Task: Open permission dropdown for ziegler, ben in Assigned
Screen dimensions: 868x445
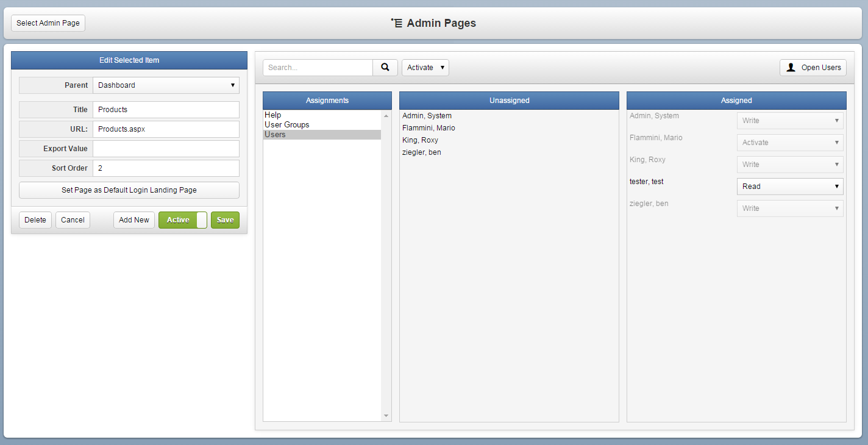Action: (790, 208)
